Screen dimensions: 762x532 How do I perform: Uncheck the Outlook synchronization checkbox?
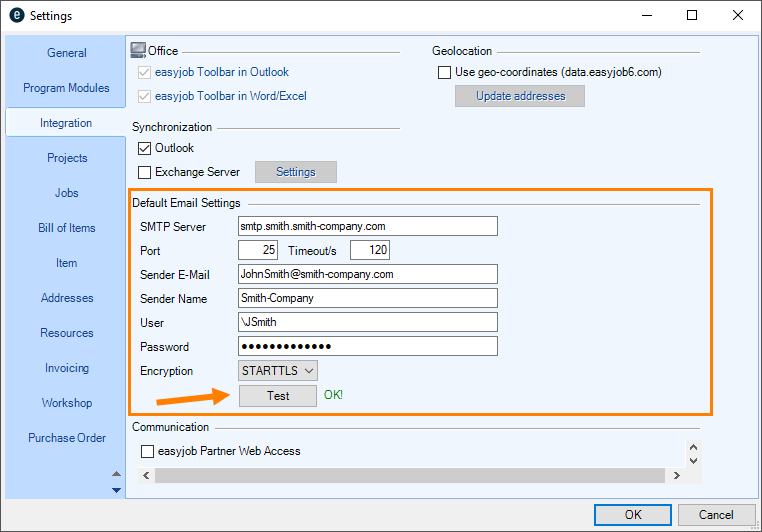click(x=144, y=148)
